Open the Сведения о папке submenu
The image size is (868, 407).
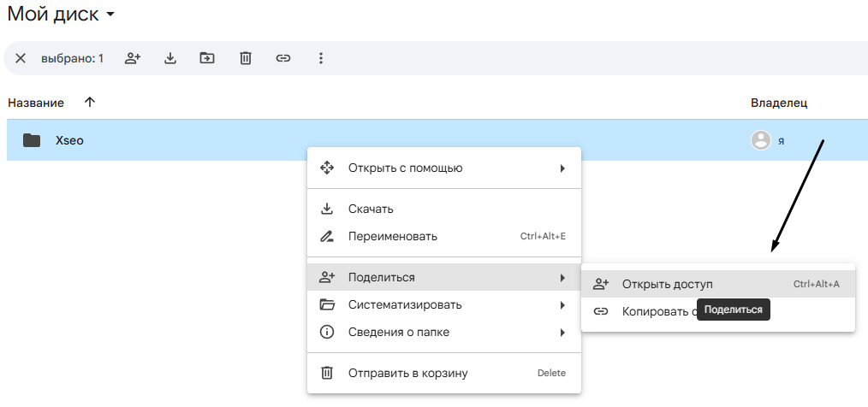pos(444,333)
